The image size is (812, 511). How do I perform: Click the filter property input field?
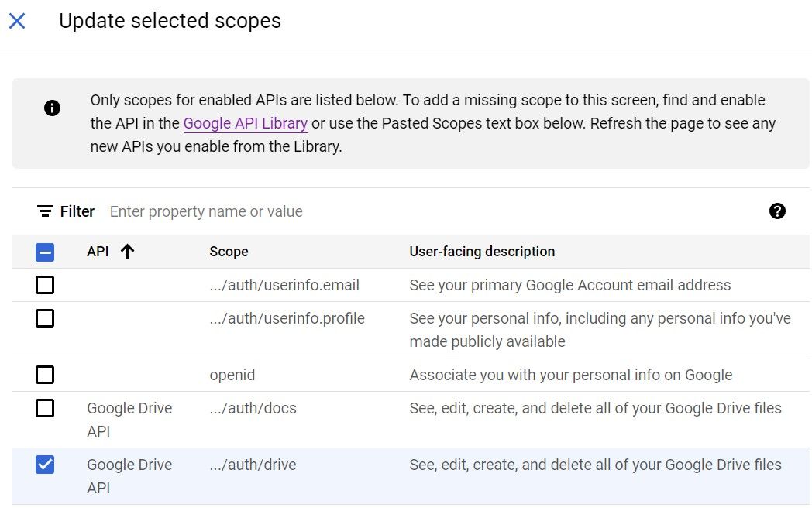[310, 211]
